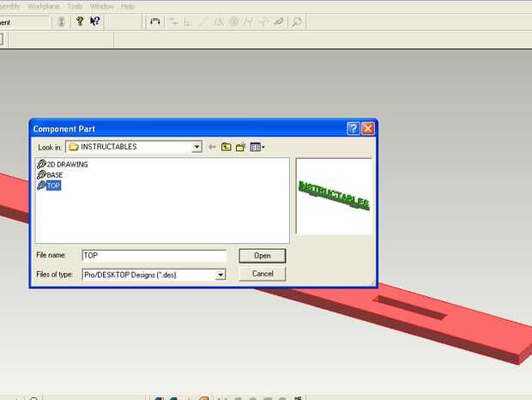Click the greyed right-angle constraint icon

coord(188,22)
